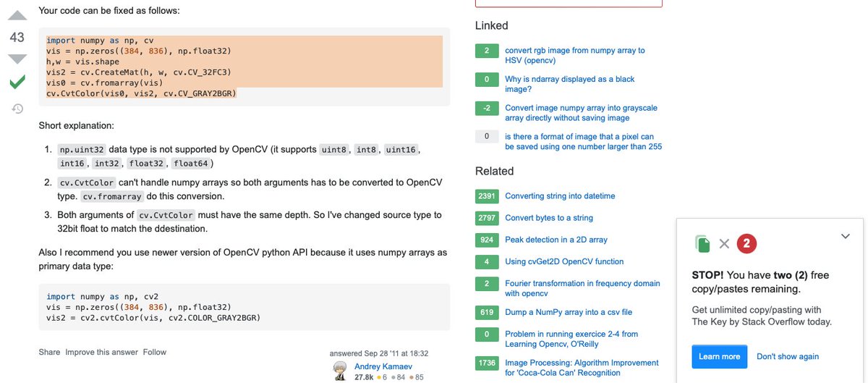Open question about pixel number larger than 255
Screen dimensions: 868x383
(583, 141)
